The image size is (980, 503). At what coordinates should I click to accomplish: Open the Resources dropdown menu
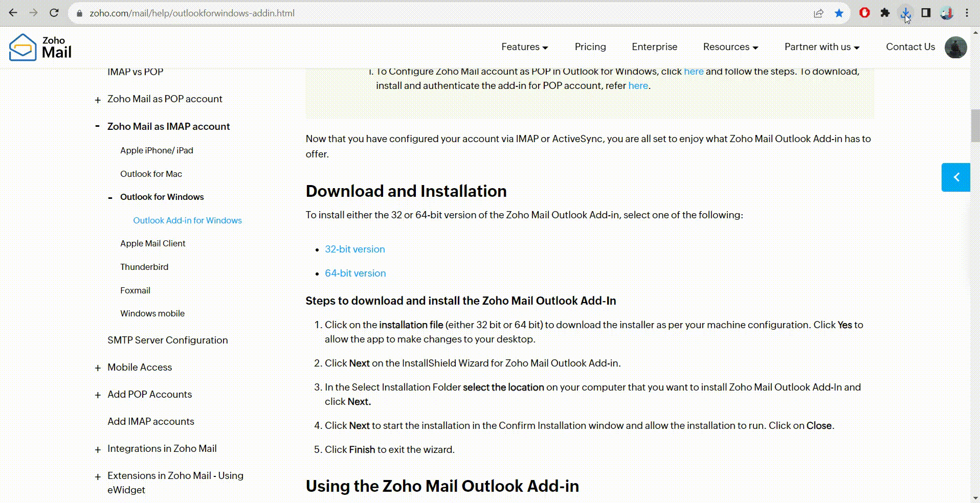730,47
